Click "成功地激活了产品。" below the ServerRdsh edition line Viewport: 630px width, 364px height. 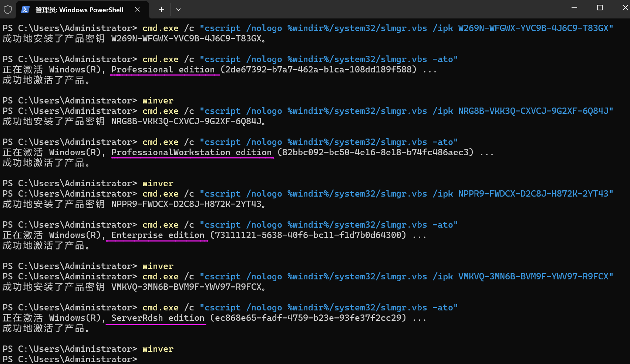pos(46,328)
